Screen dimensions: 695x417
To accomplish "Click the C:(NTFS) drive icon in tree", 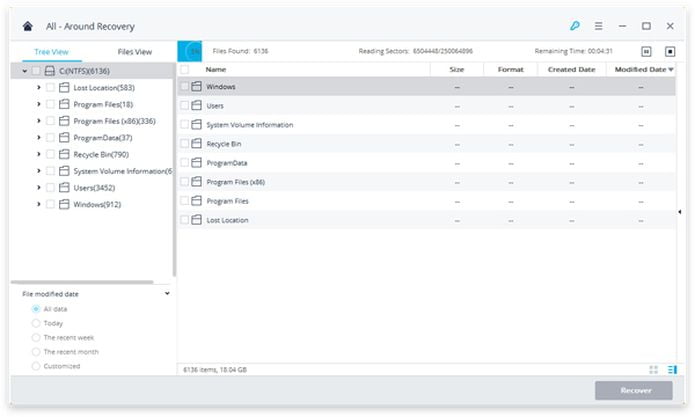I will coord(50,71).
